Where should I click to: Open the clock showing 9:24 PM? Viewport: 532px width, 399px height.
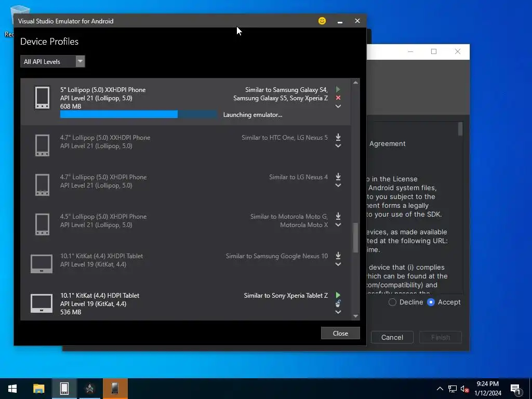coord(488,389)
